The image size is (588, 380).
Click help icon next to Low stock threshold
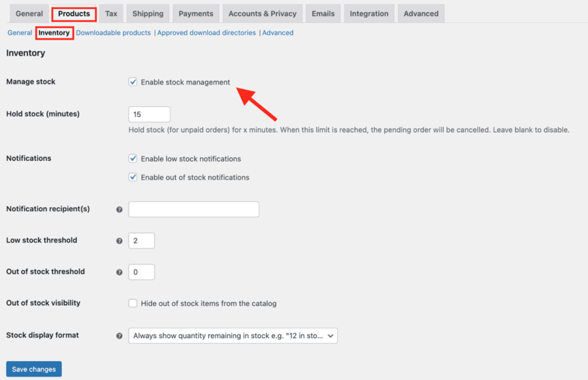click(x=120, y=241)
